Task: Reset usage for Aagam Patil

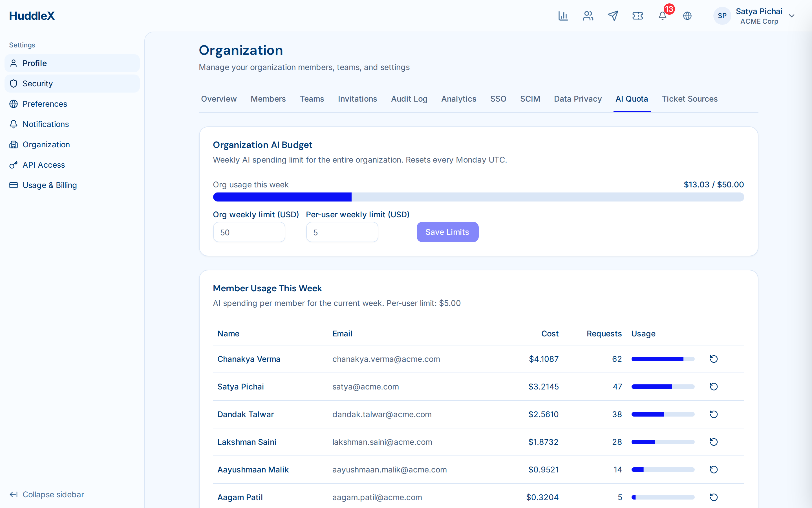Action: point(713,497)
